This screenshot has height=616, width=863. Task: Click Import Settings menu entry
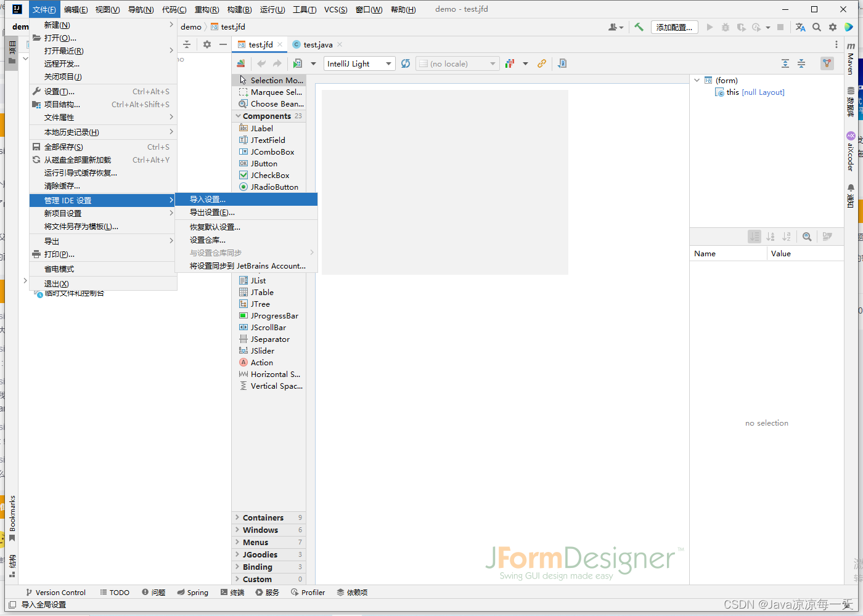246,200
